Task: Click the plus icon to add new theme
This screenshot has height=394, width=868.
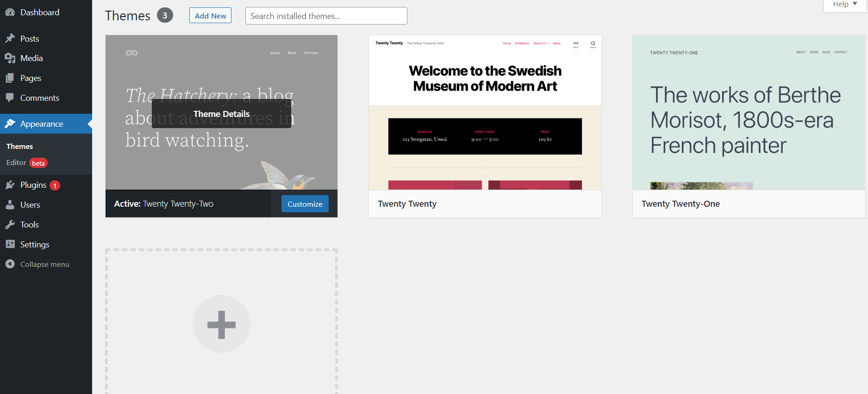Action: click(221, 324)
